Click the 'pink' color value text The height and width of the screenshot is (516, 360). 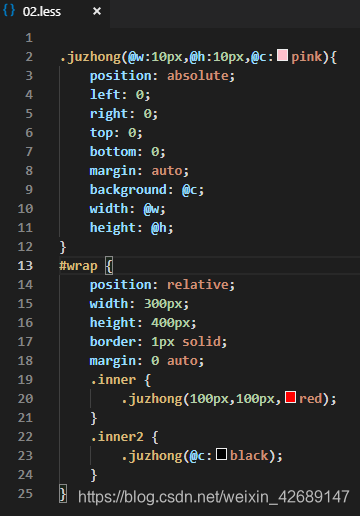(307, 57)
